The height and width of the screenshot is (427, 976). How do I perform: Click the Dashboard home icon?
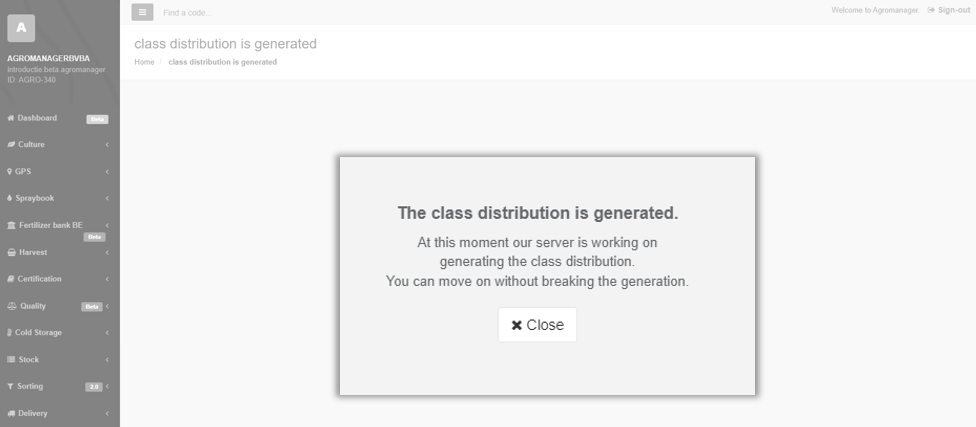(x=11, y=118)
